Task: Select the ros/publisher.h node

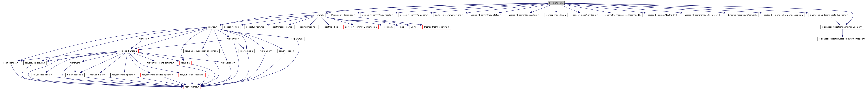Action: point(228,63)
